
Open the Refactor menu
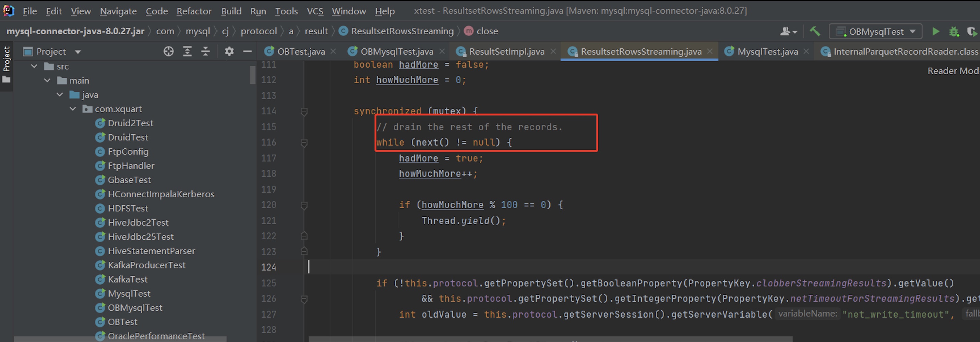(x=194, y=11)
